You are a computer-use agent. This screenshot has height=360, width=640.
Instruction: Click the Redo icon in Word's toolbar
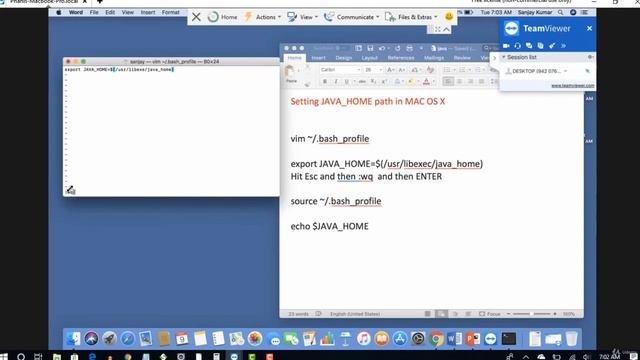[398, 48]
